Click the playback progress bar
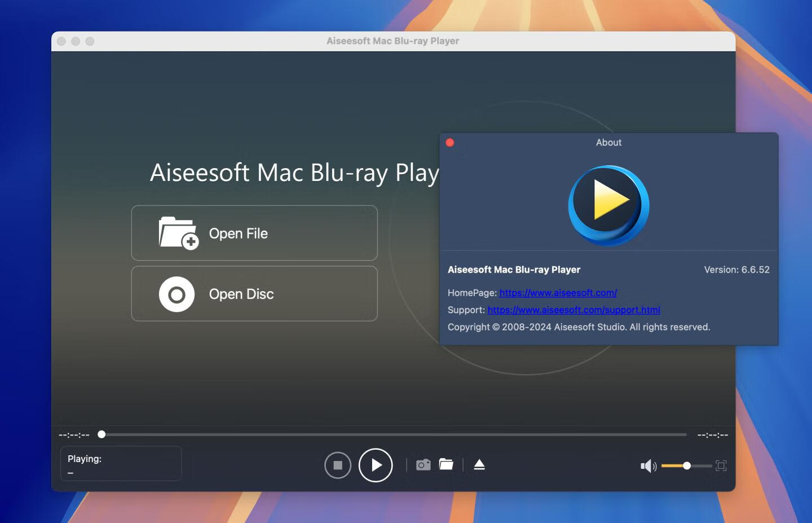The width and height of the screenshot is (812, 523). 394,434
